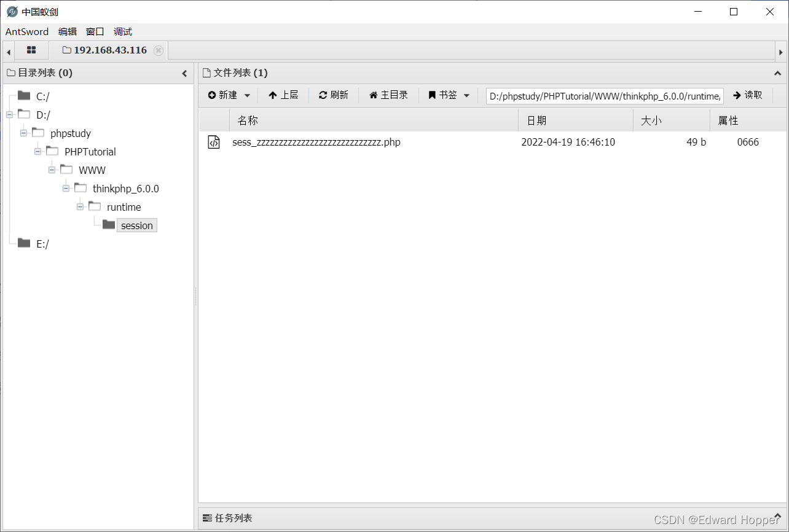789x532 pixels.
Task: Collapse the D:/ drive node
Action: tap(9, 115)
